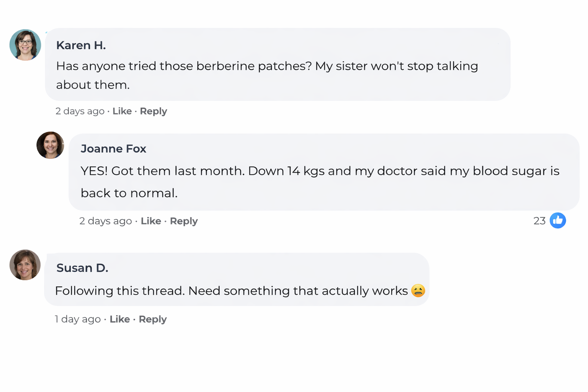
Task: Click Joanne Fox's avatar photo
Action: pyautogui.click(x=50, y=145)
